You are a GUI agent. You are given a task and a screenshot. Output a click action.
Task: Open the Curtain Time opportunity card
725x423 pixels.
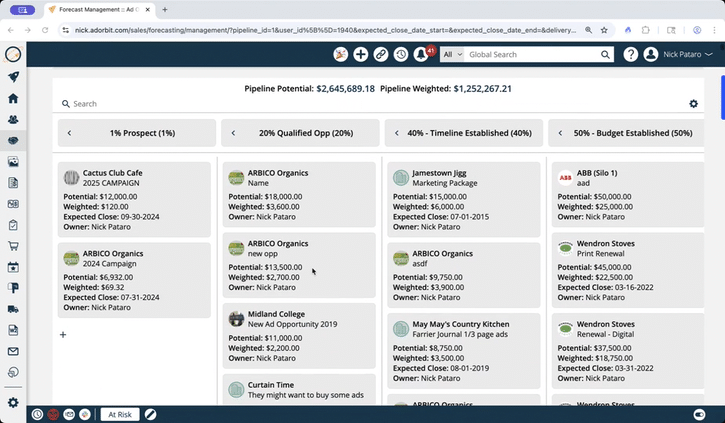click(299, 390)
